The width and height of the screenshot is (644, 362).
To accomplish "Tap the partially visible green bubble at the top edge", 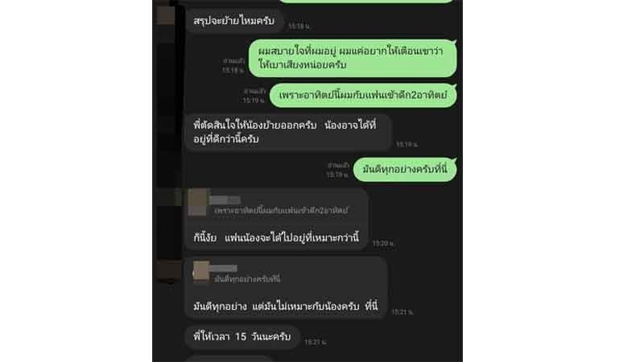I will [x=366, y=2].
